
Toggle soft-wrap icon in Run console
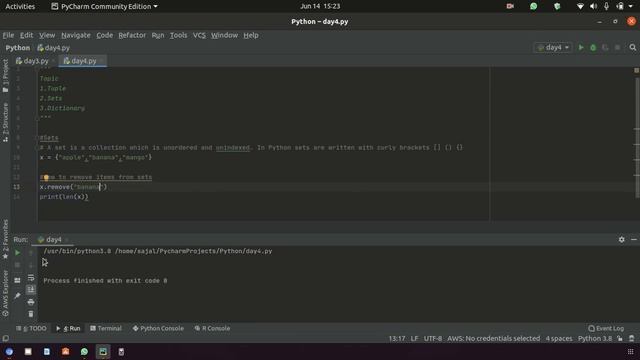(31, 278)
